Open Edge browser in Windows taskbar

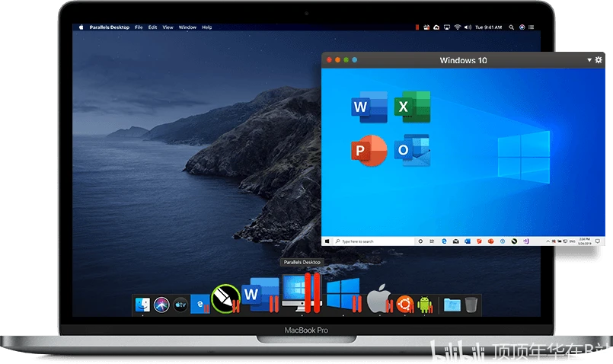click(444, 241)
